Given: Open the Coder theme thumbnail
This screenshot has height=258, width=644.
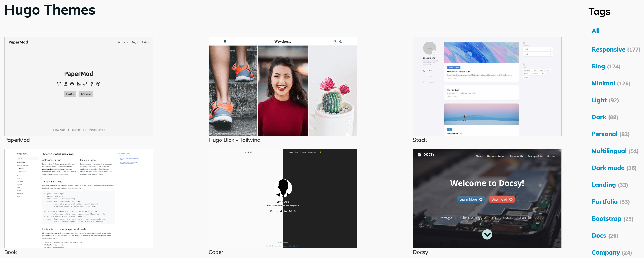Looking at the screenshot, I should coord(283,198).
